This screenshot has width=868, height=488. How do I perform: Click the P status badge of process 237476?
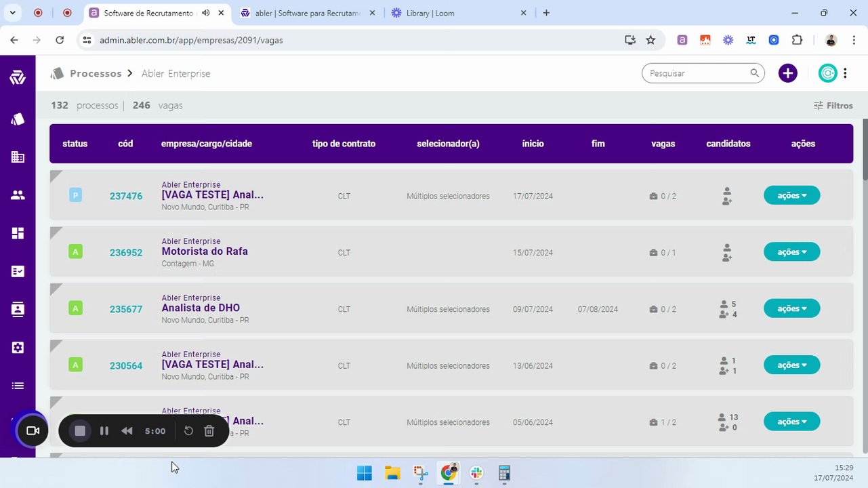point(75,196)
